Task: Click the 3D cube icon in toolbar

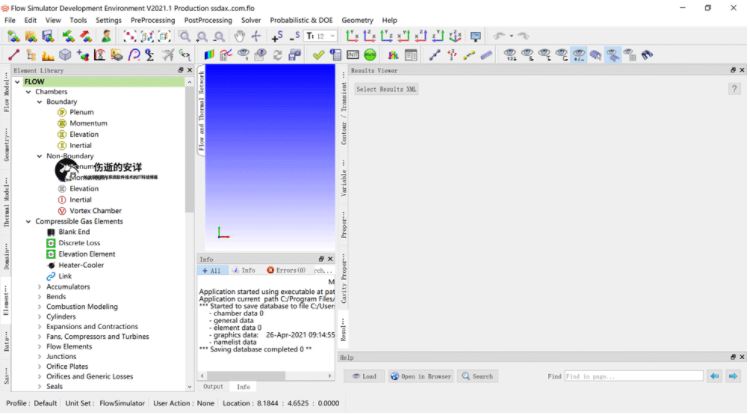Action: (65, 55)
